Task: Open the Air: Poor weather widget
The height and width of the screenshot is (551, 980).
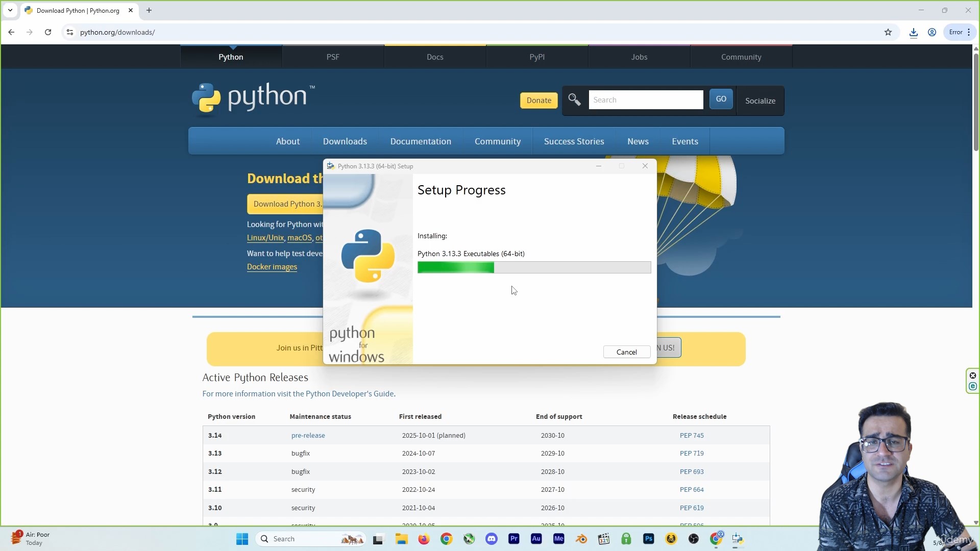Action: tap(31, 539)
